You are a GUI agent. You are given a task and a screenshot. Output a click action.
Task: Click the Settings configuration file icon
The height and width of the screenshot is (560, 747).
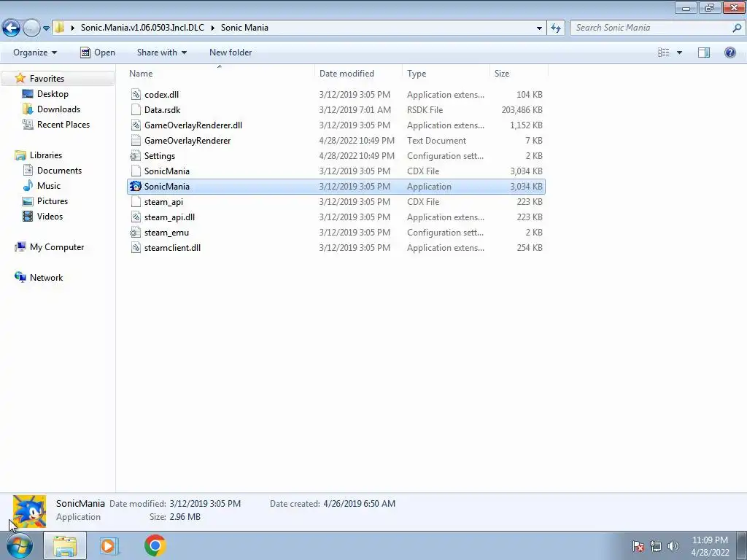(136, 156)
